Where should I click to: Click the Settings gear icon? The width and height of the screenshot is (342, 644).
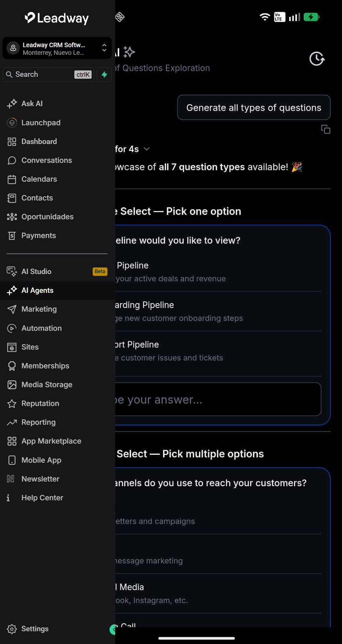click(12, 629)
